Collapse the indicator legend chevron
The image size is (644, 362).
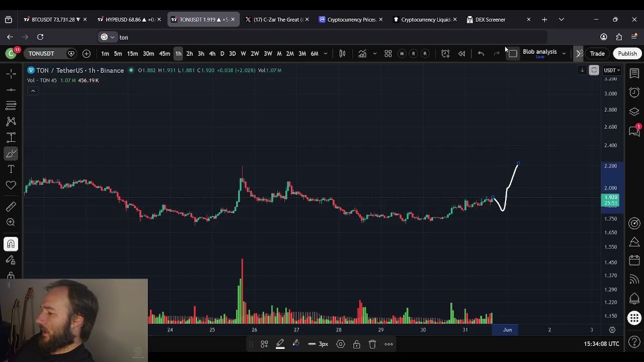pos(33,91)
